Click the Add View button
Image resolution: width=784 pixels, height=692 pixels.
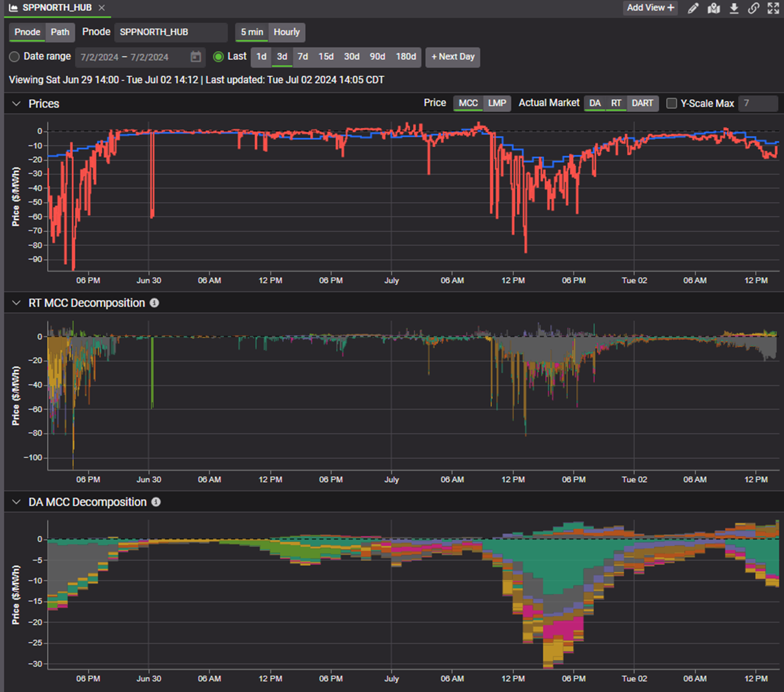pyautogui.click(x=650, y=8)
